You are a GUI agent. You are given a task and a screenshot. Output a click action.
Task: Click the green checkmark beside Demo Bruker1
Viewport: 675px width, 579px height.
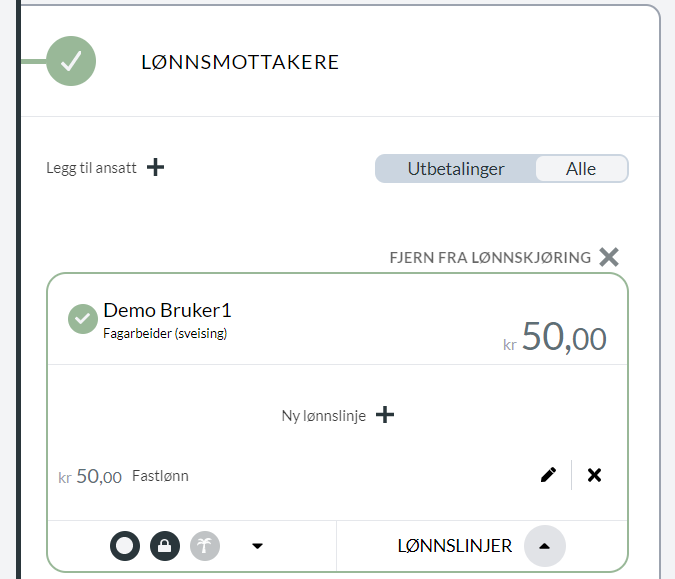[x=83, y=319]
